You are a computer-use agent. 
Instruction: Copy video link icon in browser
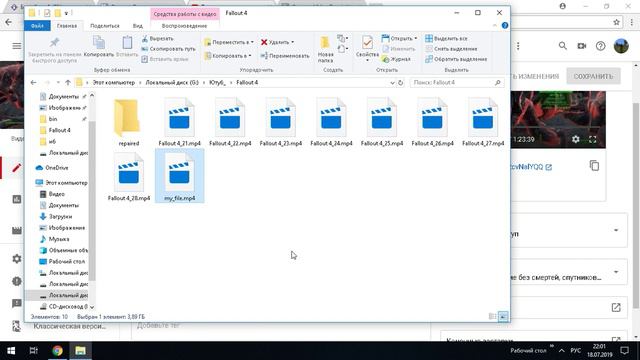(x=594, y=166)
